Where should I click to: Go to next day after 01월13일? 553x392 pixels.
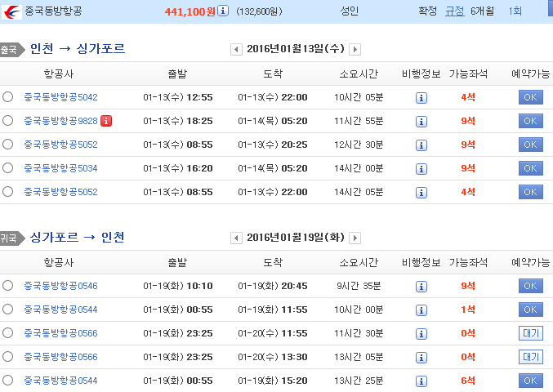click(355, 49)
